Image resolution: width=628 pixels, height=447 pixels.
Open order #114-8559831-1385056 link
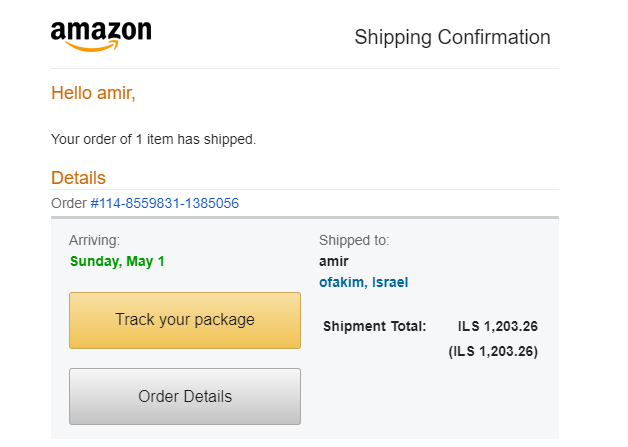[x=165, y=204]
